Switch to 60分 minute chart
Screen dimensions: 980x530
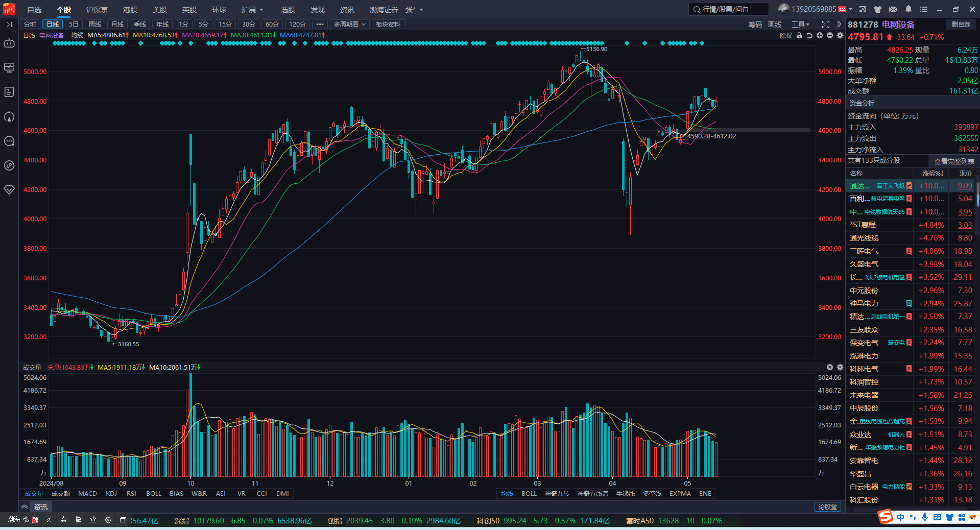[272, 25]
